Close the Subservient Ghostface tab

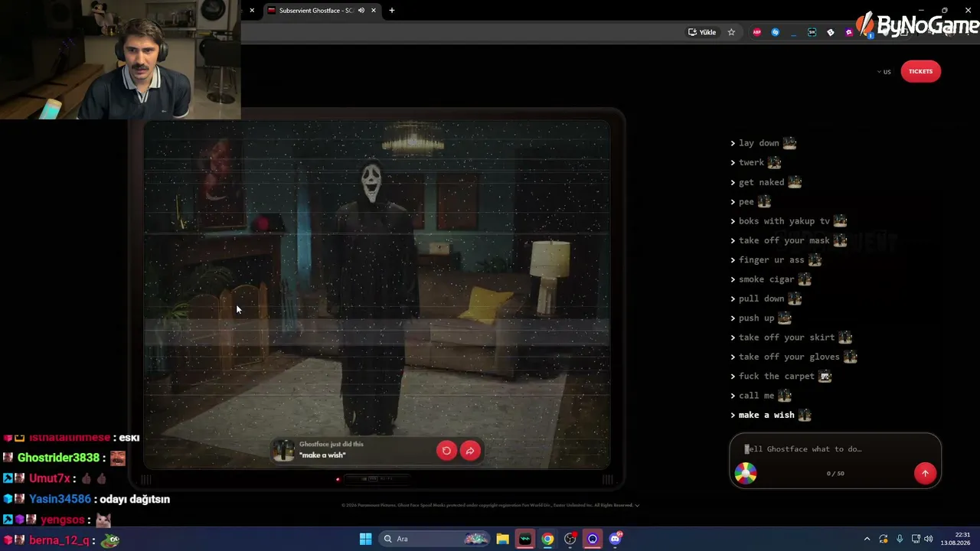tap(374, 11)
